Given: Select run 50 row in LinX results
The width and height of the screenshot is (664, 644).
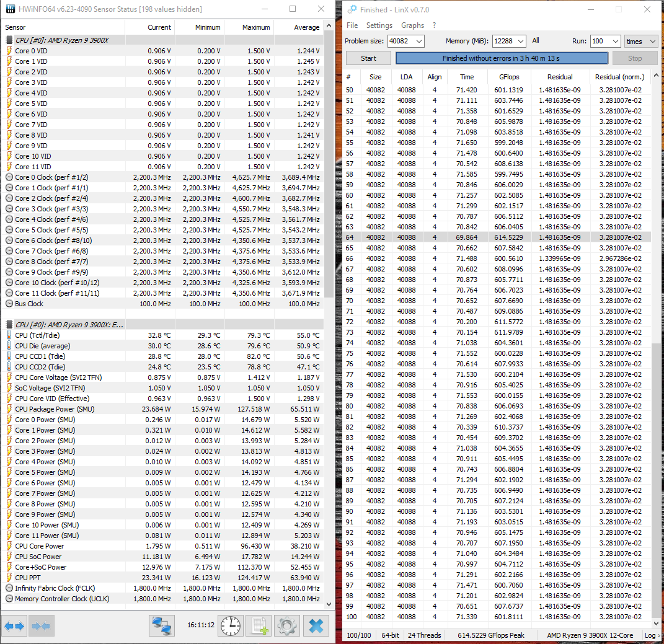Looking at the screenshot, I should 497,90.
